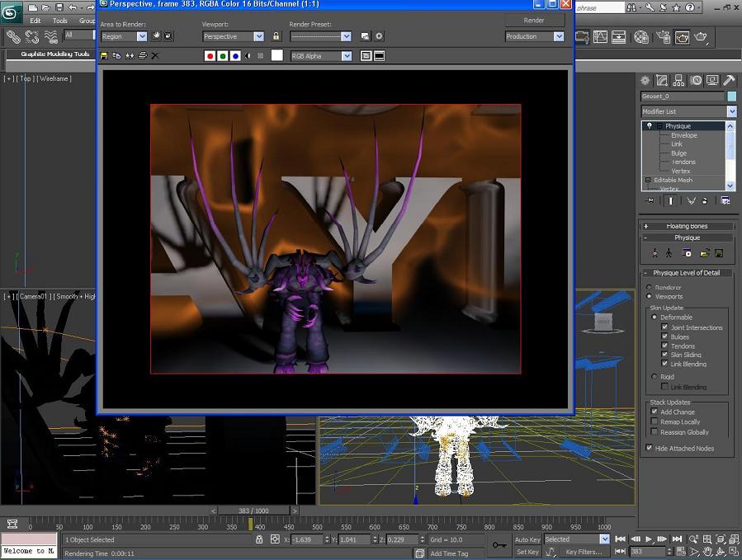
Task: Select the Envelope sub-object level
Action: click(683, 135)
